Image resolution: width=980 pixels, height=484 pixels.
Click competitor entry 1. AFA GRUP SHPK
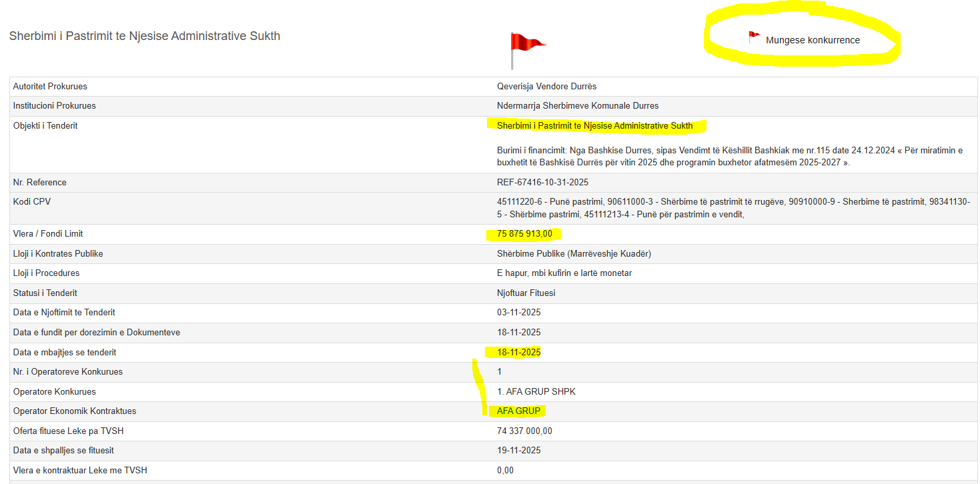(536, 391)
